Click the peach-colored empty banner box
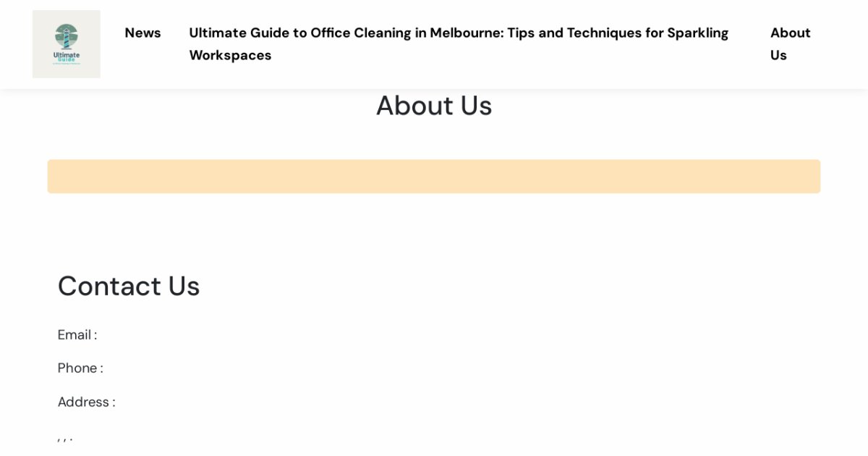The image size is (868, 456). [434, 177]
